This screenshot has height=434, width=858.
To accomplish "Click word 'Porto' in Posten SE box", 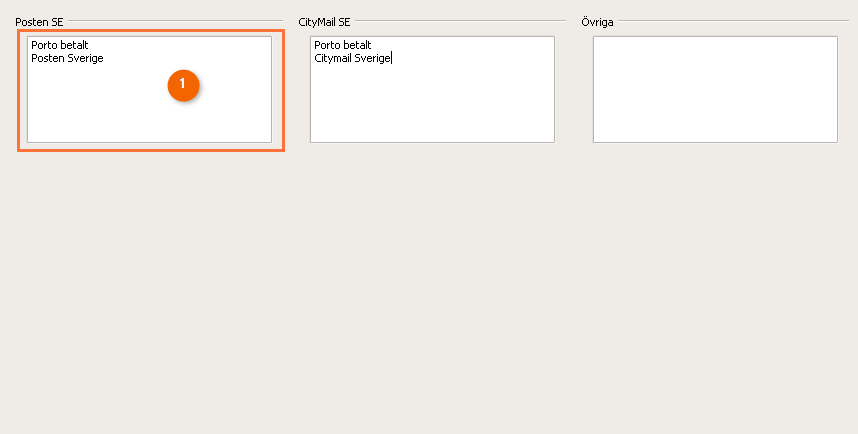I will pos(44,45).
